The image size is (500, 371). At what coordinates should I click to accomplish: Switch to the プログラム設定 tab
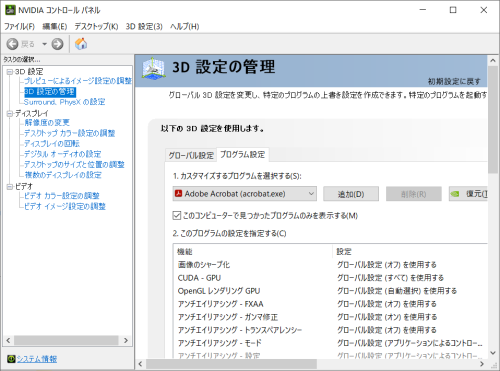tap(243, 154)
